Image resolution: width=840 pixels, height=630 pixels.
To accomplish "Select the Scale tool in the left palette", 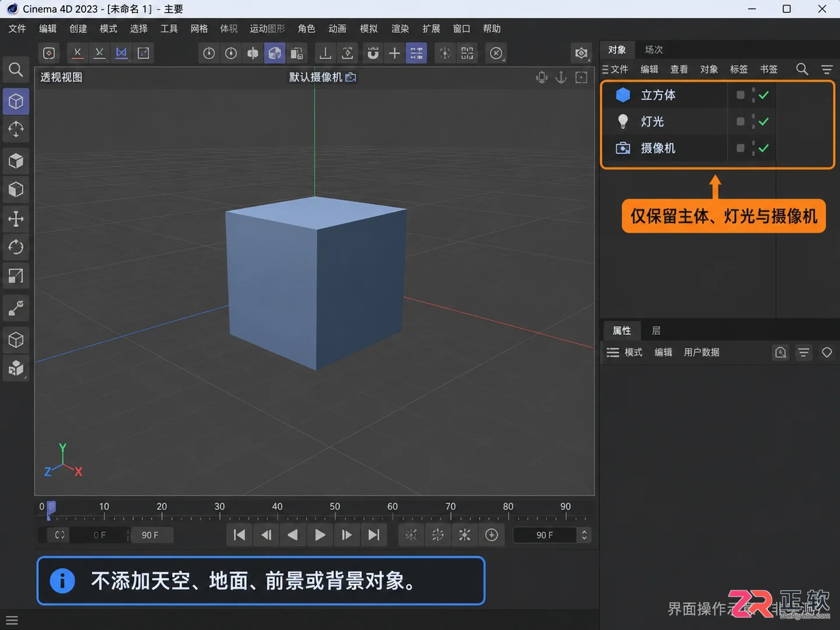I will click(x=16, y=276).
